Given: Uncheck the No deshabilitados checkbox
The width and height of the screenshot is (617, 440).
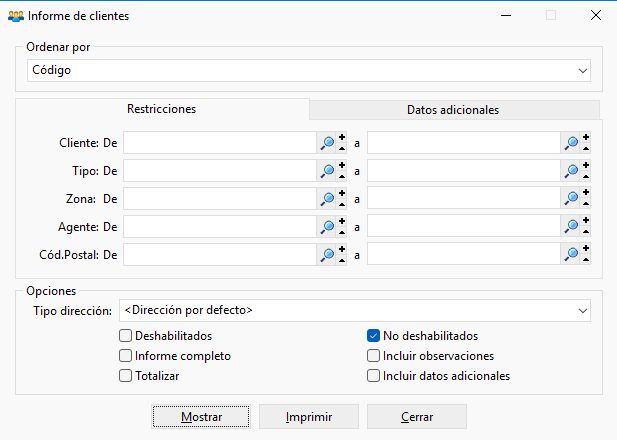Looking at the screenshot, I should point(373,336).
